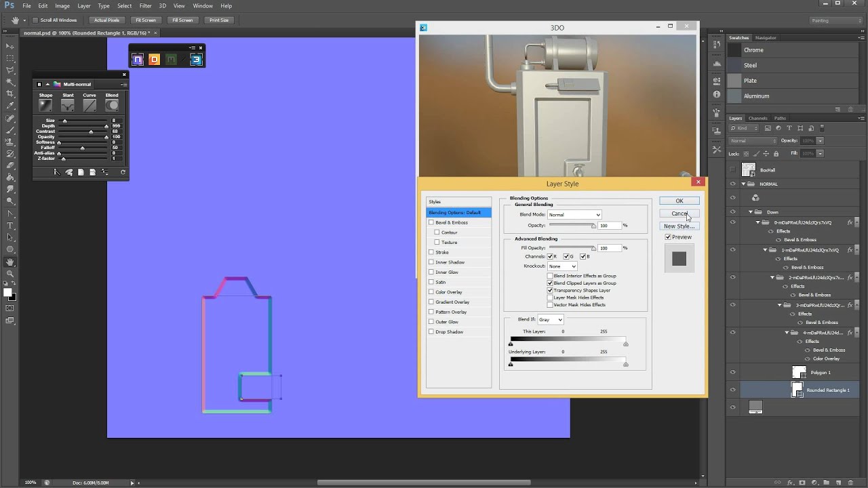Open the orange D plugin panel icon
The image size is (868, 488).
point(154,60)
